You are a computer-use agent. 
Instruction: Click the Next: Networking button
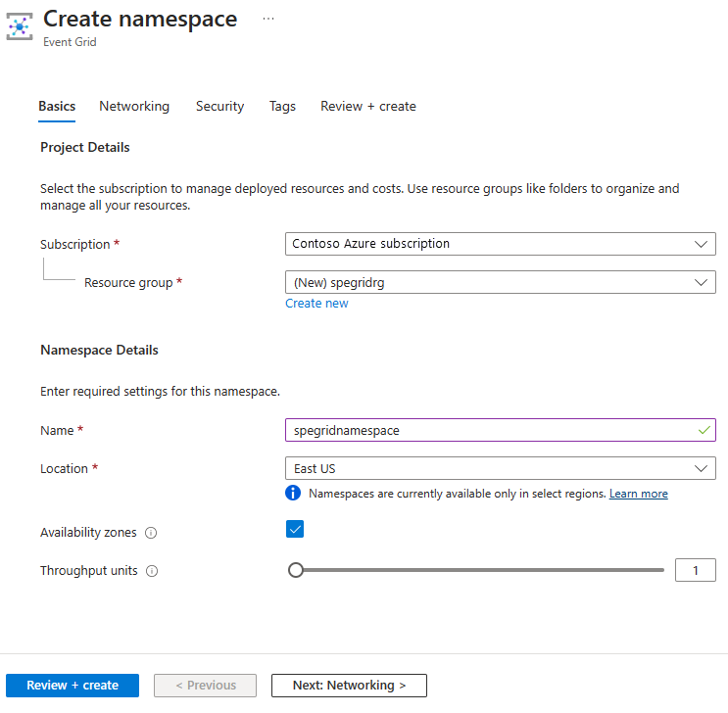click(x=349, y=686)
